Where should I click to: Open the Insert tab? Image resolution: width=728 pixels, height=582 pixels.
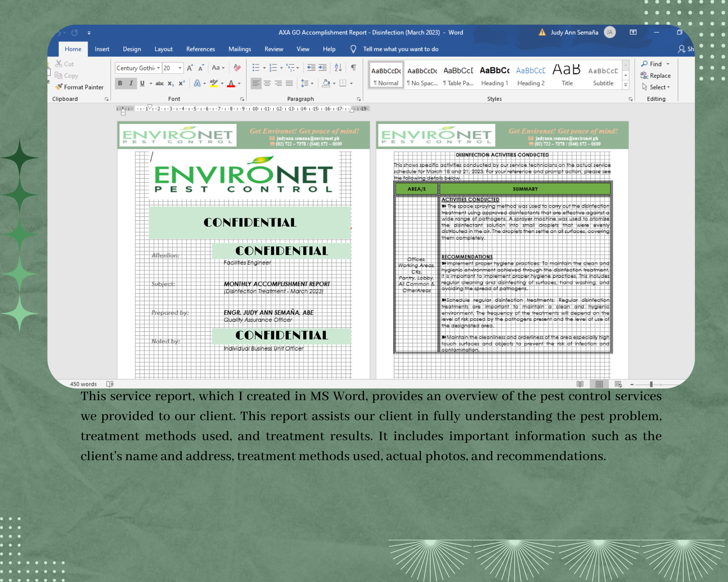(102, 49)
